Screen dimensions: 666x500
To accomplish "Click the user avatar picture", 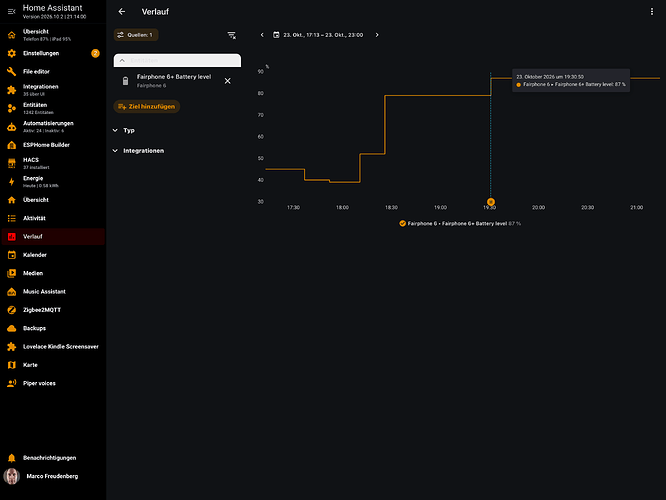I will [x=11, y=476].
